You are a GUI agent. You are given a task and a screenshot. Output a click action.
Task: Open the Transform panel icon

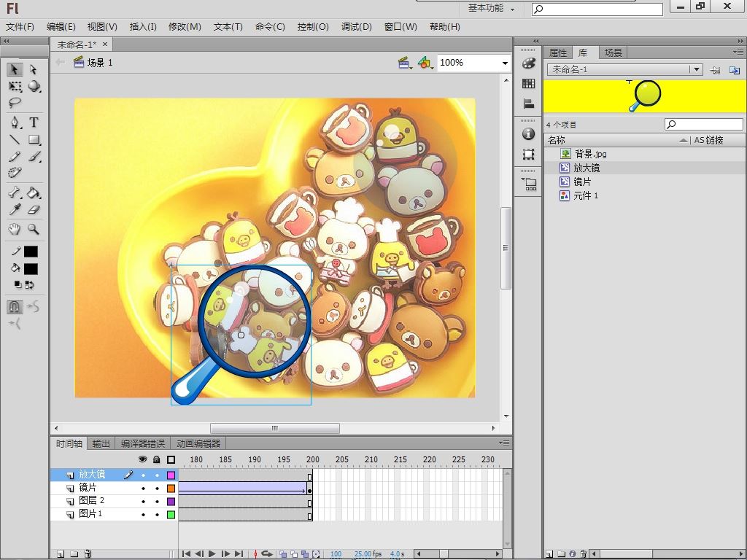pyautogui.click(x=528, y=155)
